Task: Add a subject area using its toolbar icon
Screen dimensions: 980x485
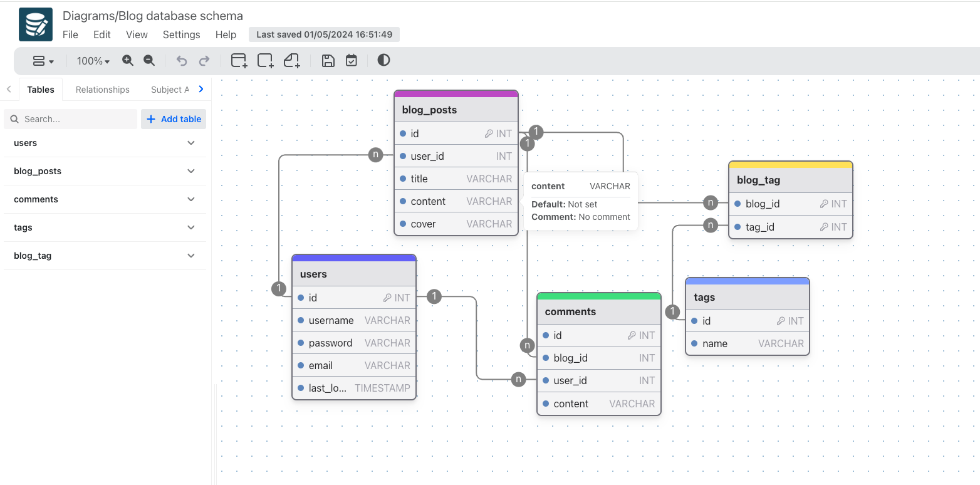Action: click(x=264, y=60)
